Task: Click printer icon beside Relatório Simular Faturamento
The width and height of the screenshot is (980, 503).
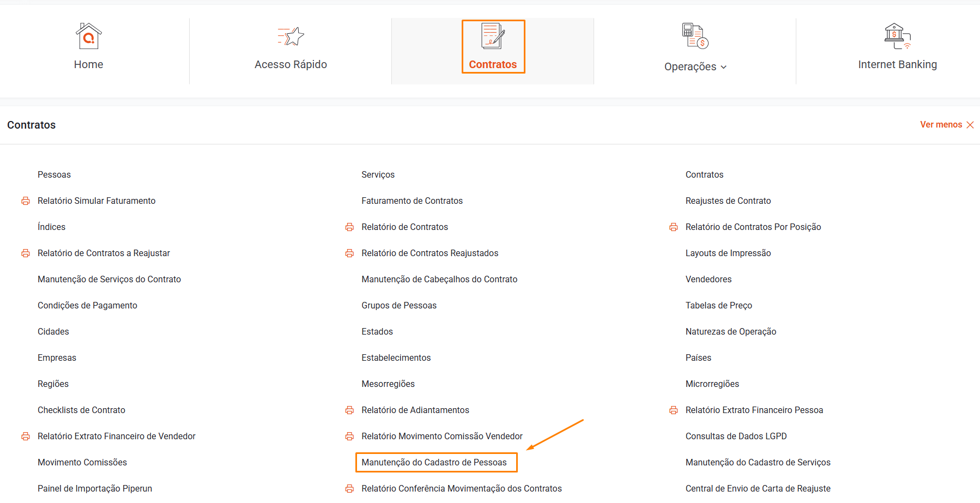Action: [26, 201]
